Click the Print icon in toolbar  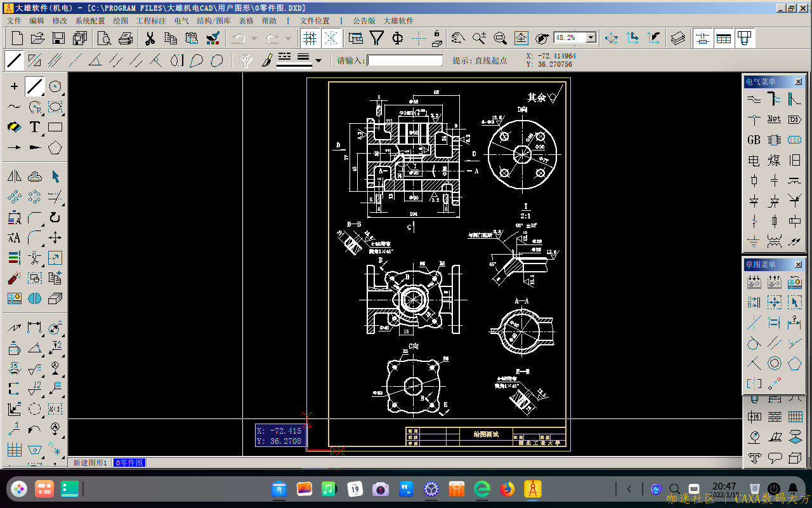(126, 38)
